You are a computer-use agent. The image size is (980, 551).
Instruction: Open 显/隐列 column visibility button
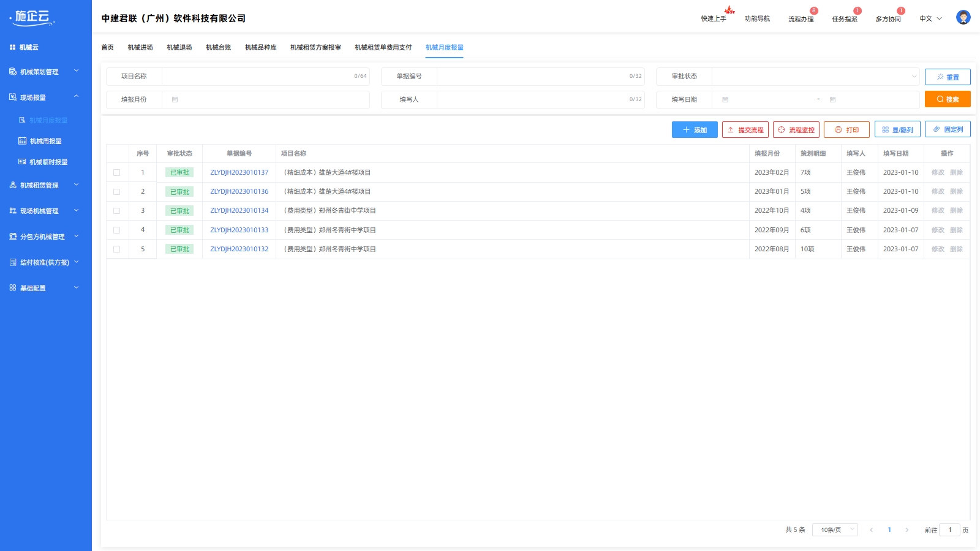click(x=897, y=130)
